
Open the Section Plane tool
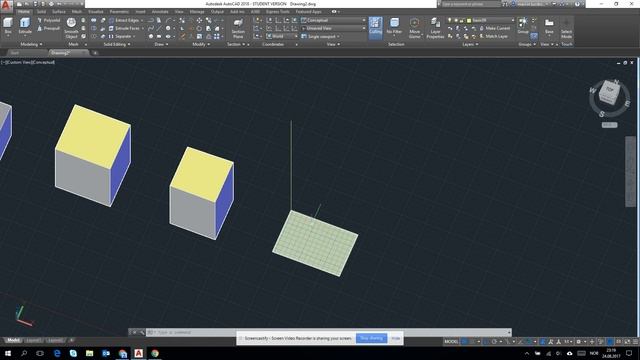[238, 28]
